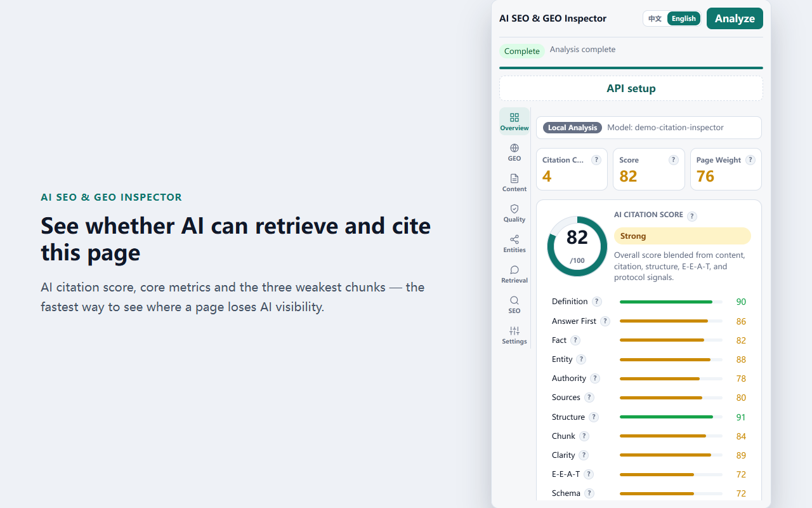
Task: Show help for Chunk metric
Action: click(x=584, y=436)
